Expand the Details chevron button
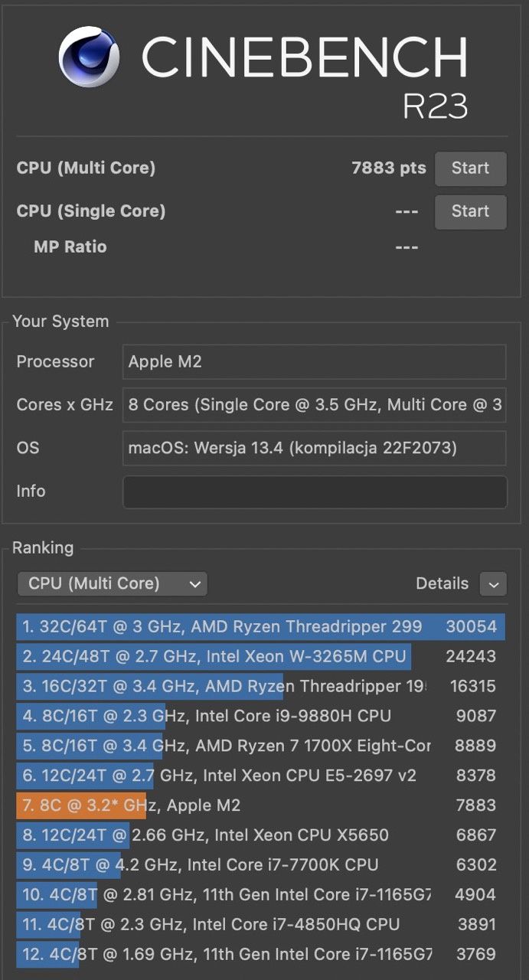Image resolution: width=529 pixels, height=980 pixels. coord(493,584)
